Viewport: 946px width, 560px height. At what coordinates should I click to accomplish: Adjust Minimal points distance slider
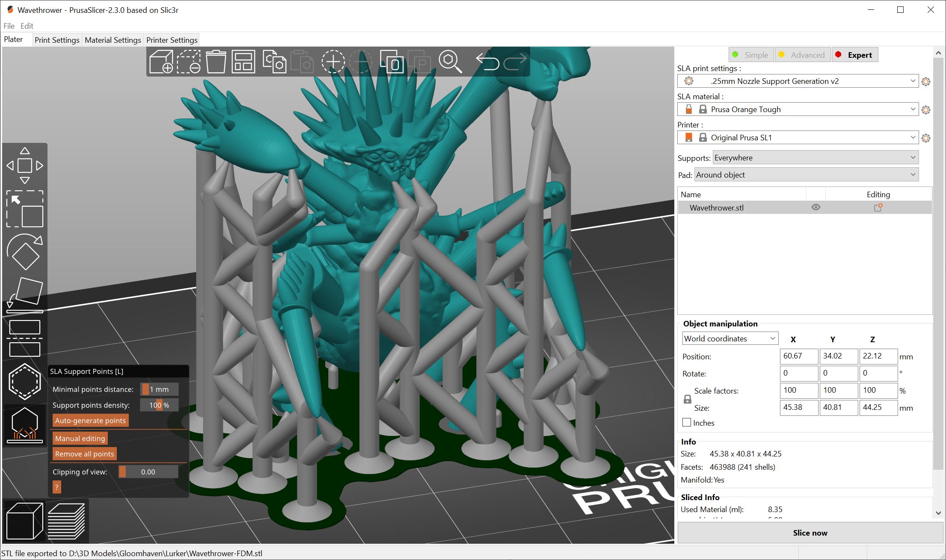pyautogui.click(x=159, y=389)
